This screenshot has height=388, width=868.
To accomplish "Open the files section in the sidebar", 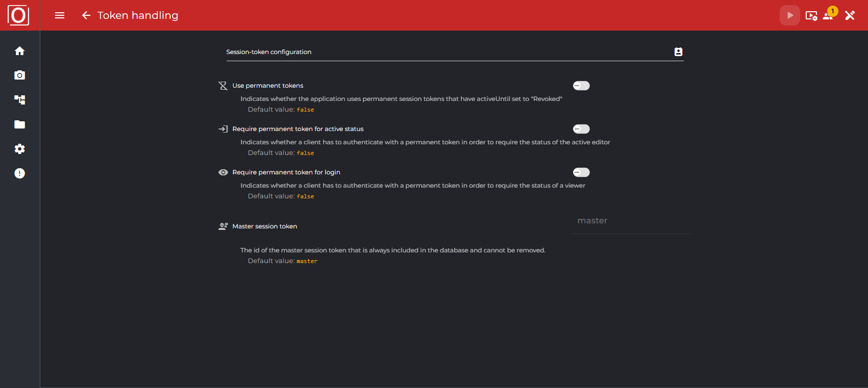I will (x=19, y=124).
